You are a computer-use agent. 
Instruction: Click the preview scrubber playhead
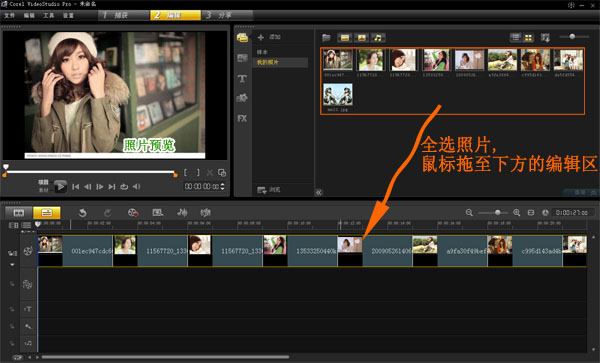click(x=6, y=167)
